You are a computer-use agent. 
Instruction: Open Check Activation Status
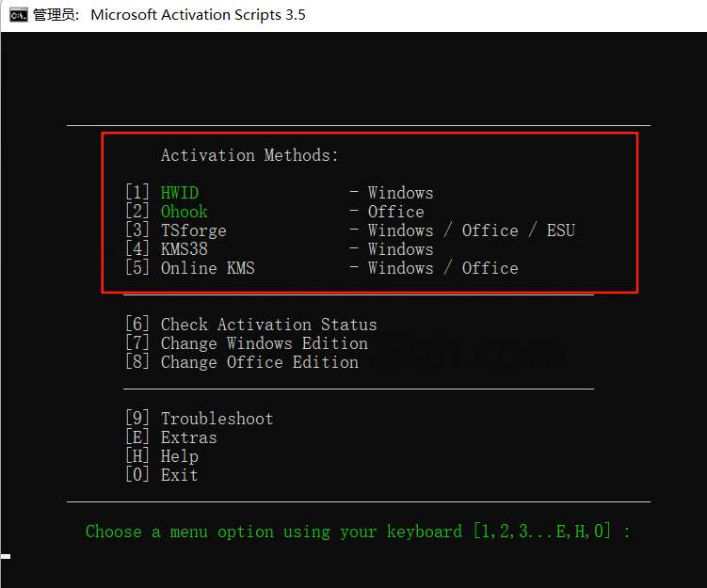[268, 325]
